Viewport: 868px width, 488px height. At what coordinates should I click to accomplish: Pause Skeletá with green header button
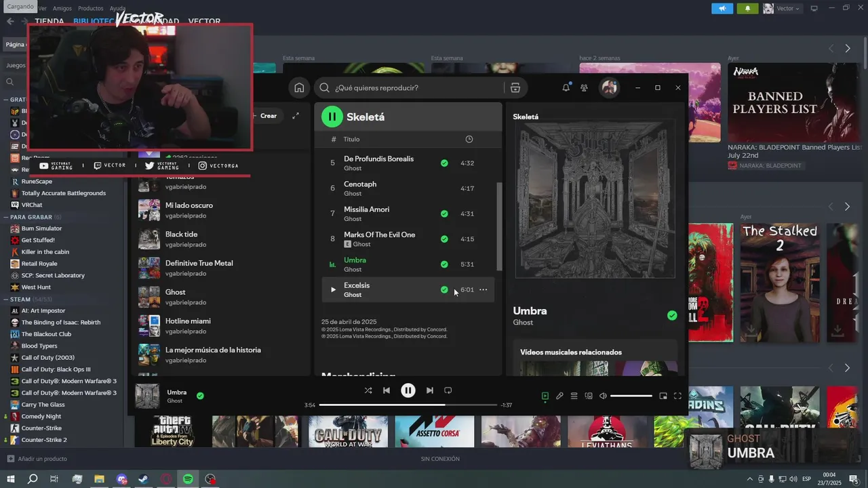(332, 117)
